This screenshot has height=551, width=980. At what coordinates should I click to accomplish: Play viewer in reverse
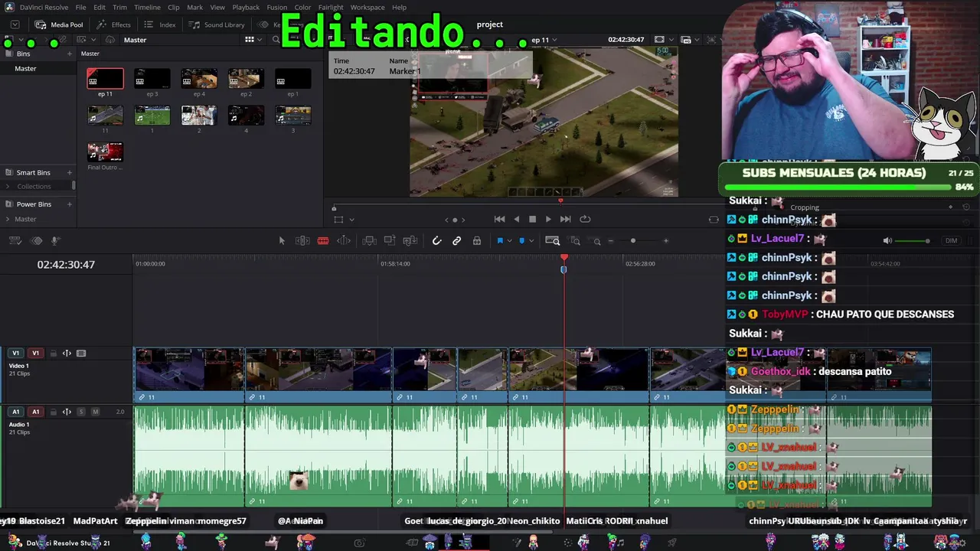click(x=516, y=219)
